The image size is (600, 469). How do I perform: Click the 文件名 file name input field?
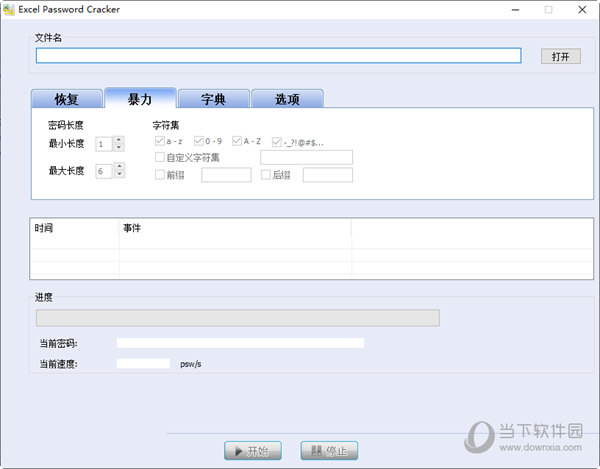279,55
